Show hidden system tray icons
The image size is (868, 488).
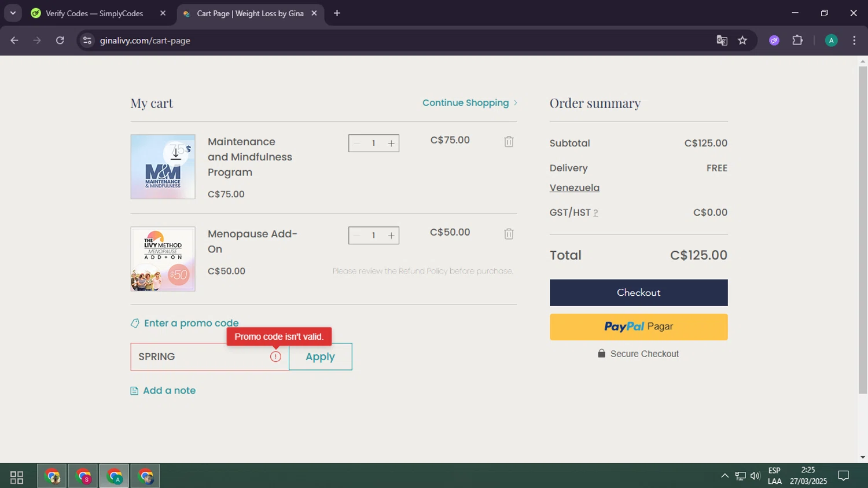coord(724,476)
